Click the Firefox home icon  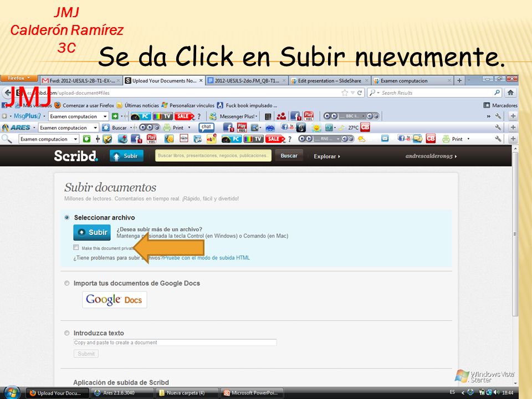point(510,93)
